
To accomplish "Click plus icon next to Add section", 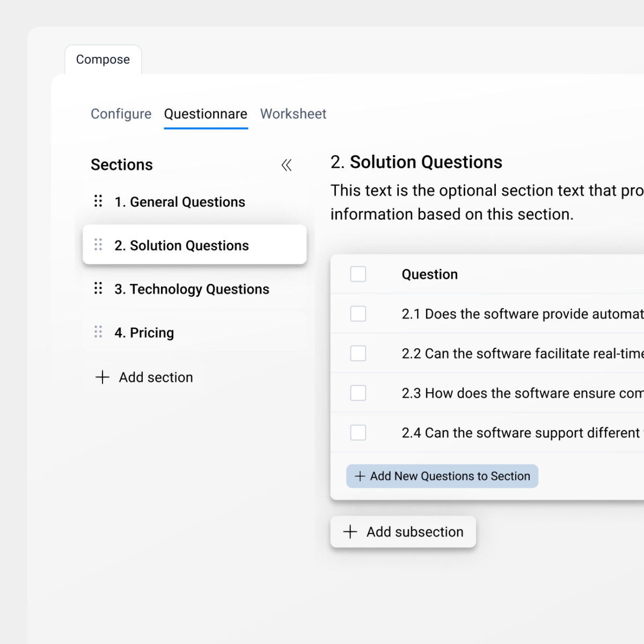I will [x=103, y=377].
